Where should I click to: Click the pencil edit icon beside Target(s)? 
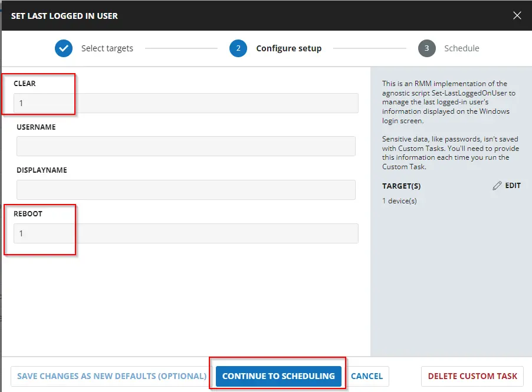[x=497, y=186]
